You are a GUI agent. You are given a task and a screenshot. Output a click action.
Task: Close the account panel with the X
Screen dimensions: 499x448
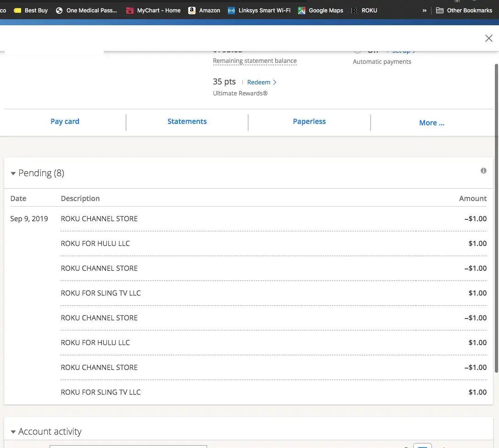[489, 39]
